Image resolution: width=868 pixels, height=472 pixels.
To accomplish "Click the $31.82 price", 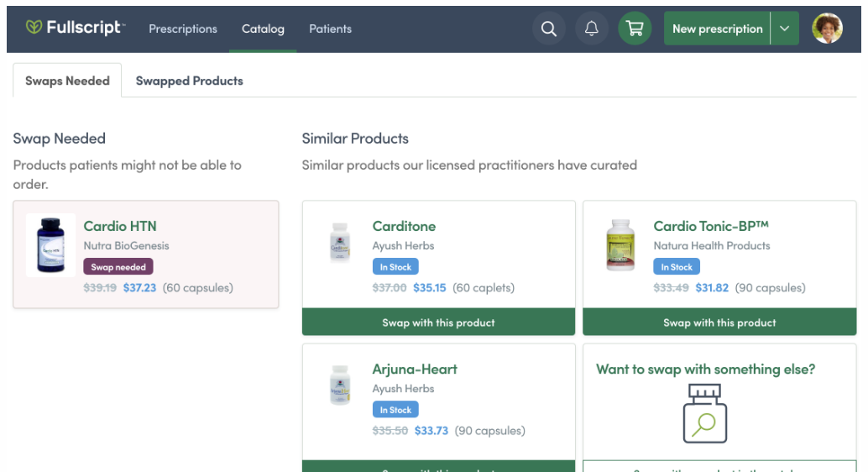I will 712,287.
